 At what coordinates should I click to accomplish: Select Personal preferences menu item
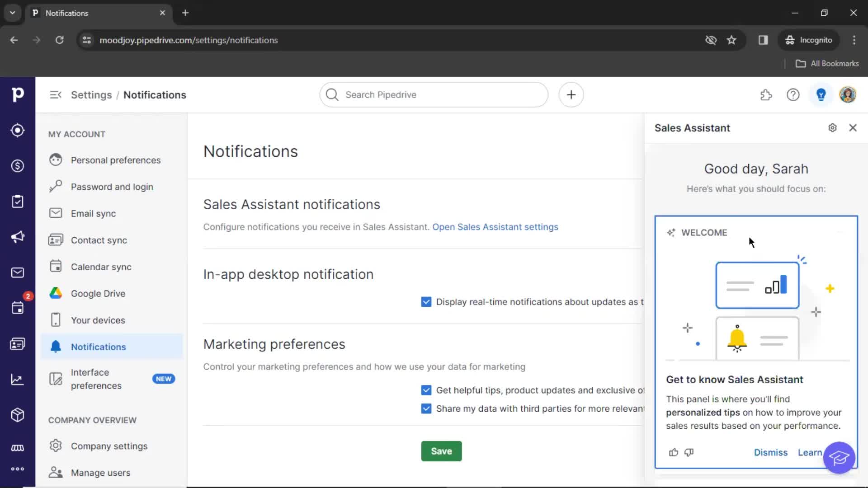tap(116, 160)
